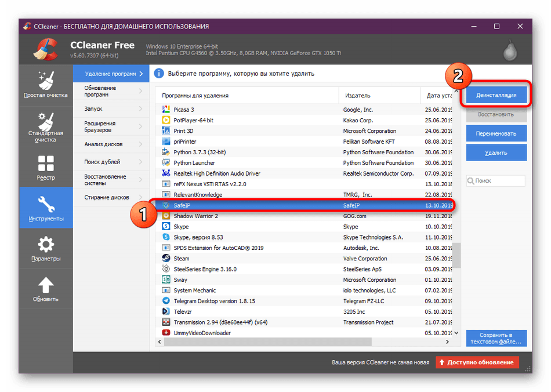Click the UmmyVideoDownloader icon
The image size is (551, 392).
(x=166, y=333)
